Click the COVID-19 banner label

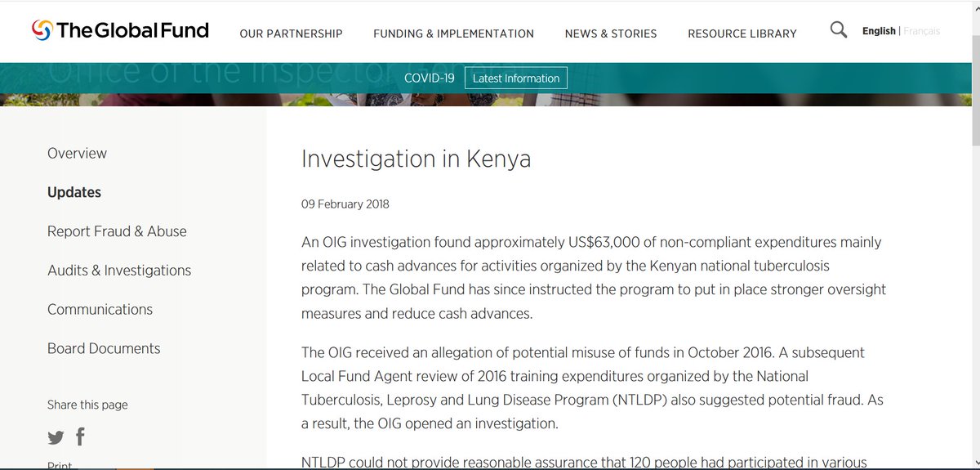430,78
